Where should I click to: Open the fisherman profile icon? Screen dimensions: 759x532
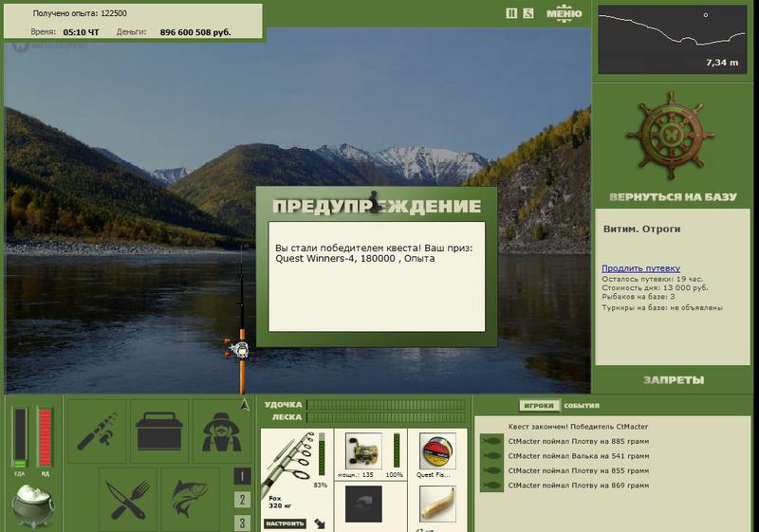coord(222,431)
